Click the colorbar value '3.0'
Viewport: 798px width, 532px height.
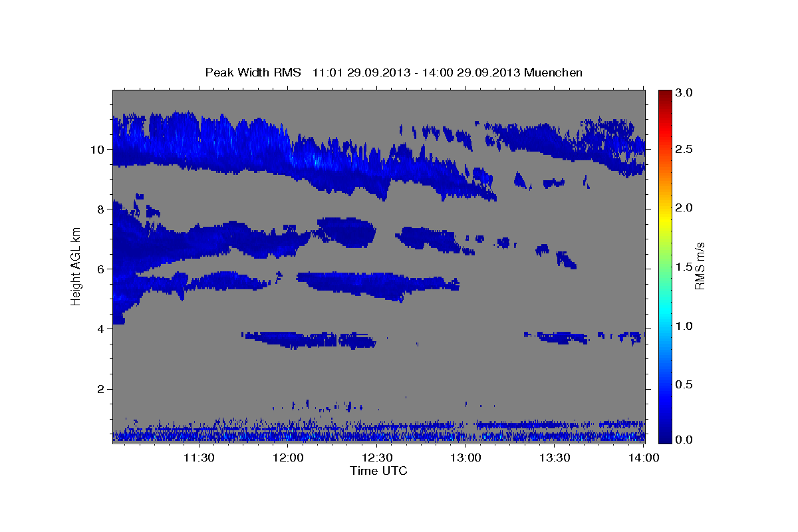pos(685,92)
